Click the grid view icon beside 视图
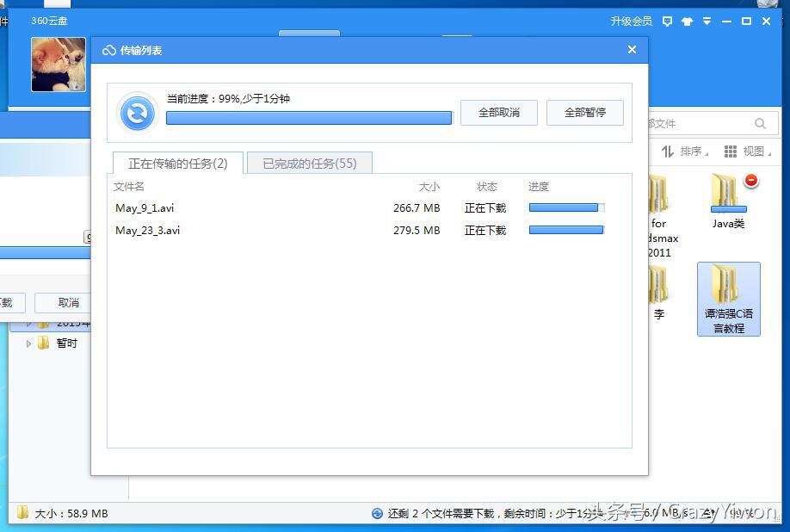The height and width of the screenshot is (532, 790). coord(731,152)
